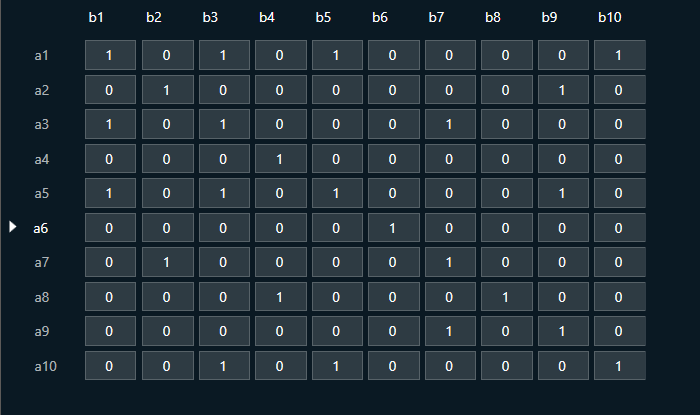The height and width of the screenshot is (415, 700).
Task: Click the cell at row a4, column b4
Action: point(280,159)
